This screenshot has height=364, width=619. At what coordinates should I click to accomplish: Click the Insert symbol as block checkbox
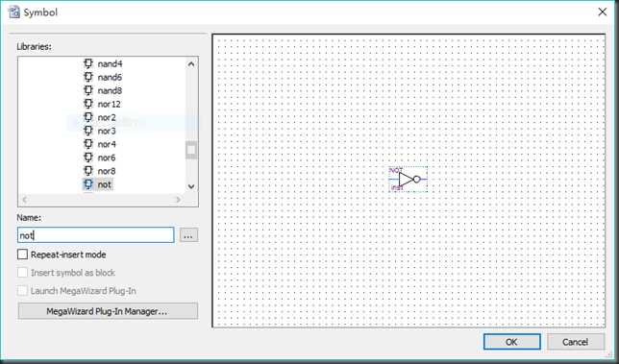[22, 273]
